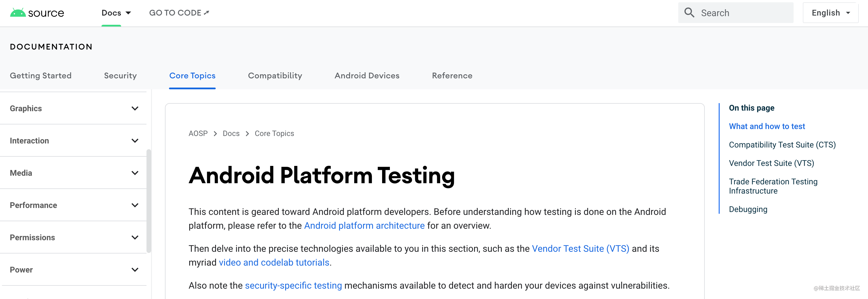868x299 pixels.
Task: Switch to the Compatibility tab
Action: [275, 75]
